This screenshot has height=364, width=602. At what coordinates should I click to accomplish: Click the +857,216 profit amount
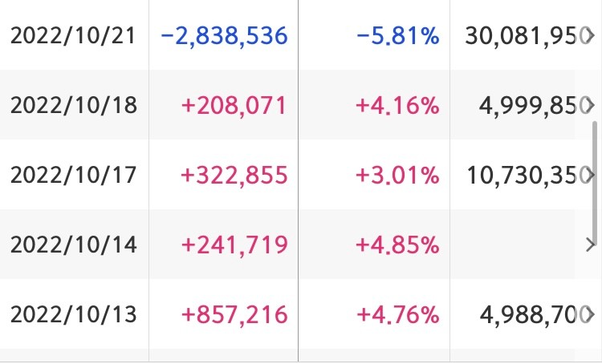coord(234,314)
